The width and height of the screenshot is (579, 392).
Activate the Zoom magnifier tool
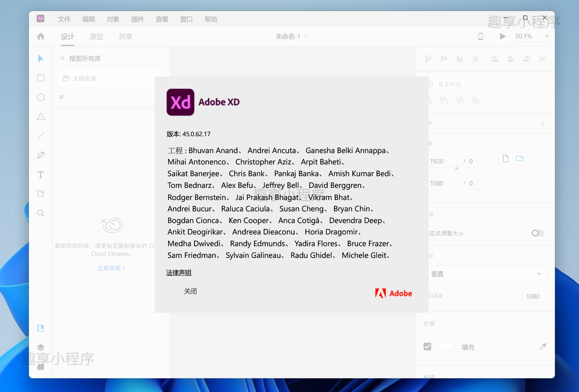[41, 213]
